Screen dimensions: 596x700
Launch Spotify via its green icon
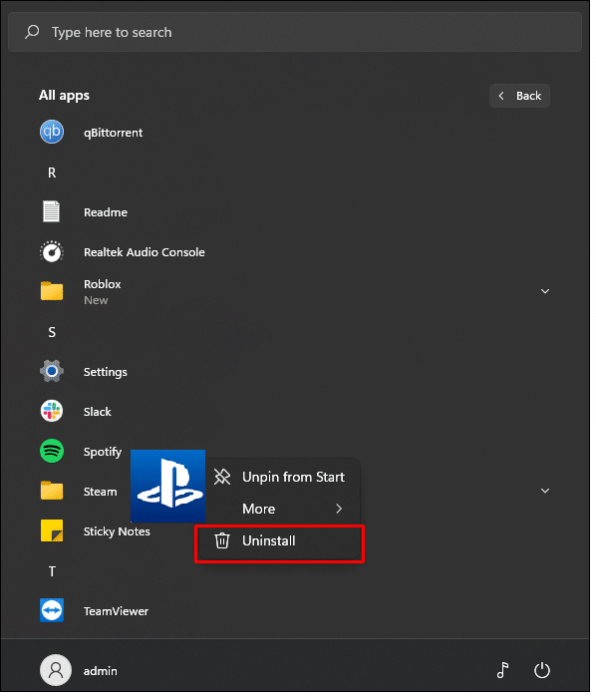tap(52, 453)
